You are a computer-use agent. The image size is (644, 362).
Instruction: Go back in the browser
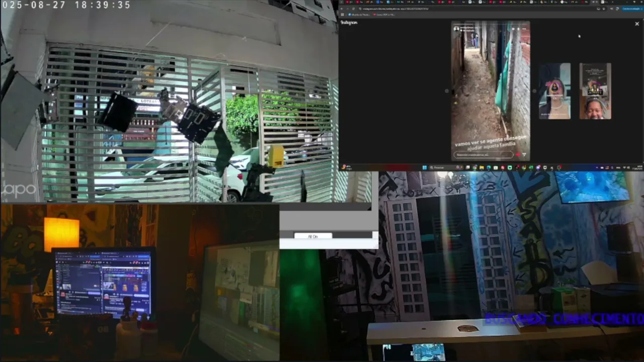pyautogui.click(x=342, y=9)
